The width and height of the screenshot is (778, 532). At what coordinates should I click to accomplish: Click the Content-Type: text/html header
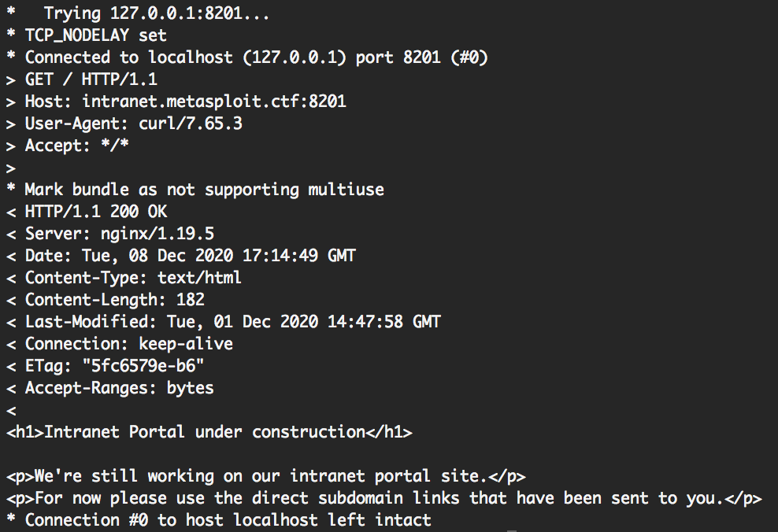pyautogui.click(x=133, y=278)
